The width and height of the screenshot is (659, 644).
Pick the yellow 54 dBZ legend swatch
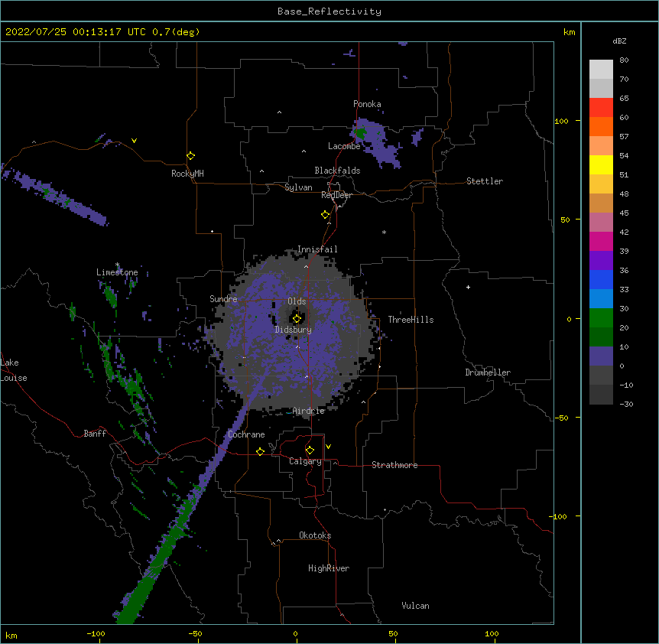pyautogui.click(x=601, y=164)
